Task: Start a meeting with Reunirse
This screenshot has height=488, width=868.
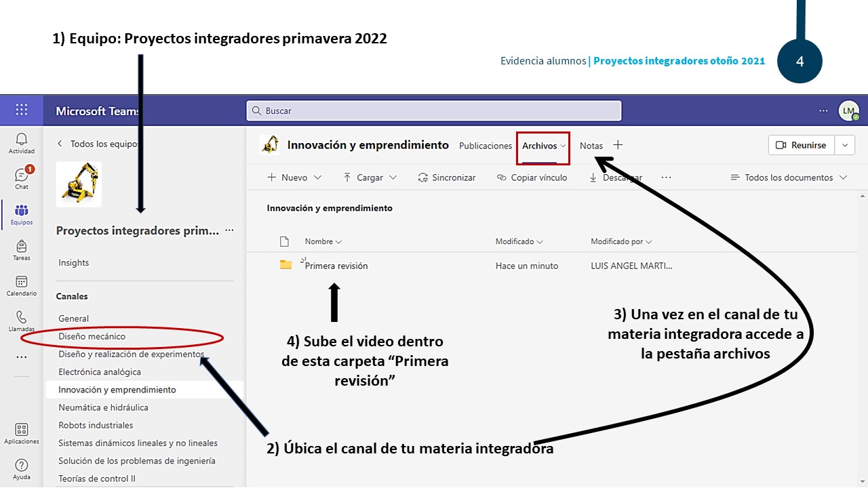Action: coord(802,145)
